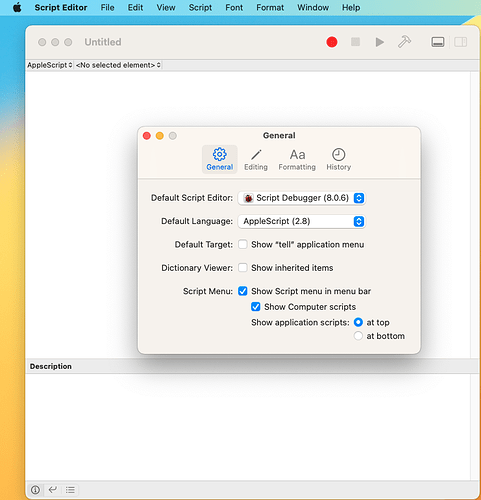The image size is (481, 500).
Task: Open the Default Script Editor dropdown
Action: [x=302, y=198]
